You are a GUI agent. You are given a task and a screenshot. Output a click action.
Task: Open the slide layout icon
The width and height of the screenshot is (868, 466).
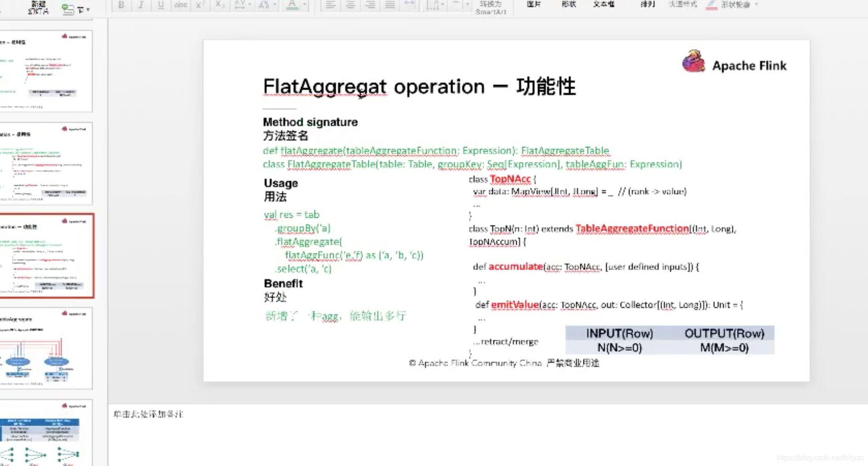68,9
